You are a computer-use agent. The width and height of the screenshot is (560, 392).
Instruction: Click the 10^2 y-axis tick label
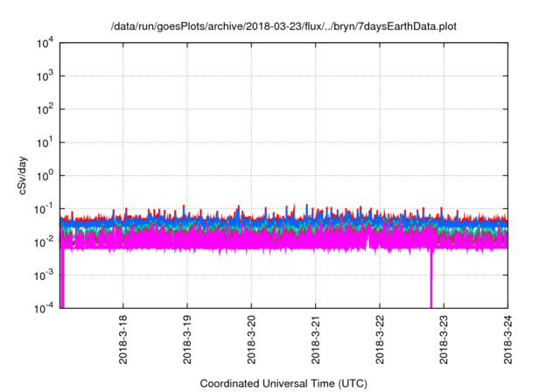[45, 109]
